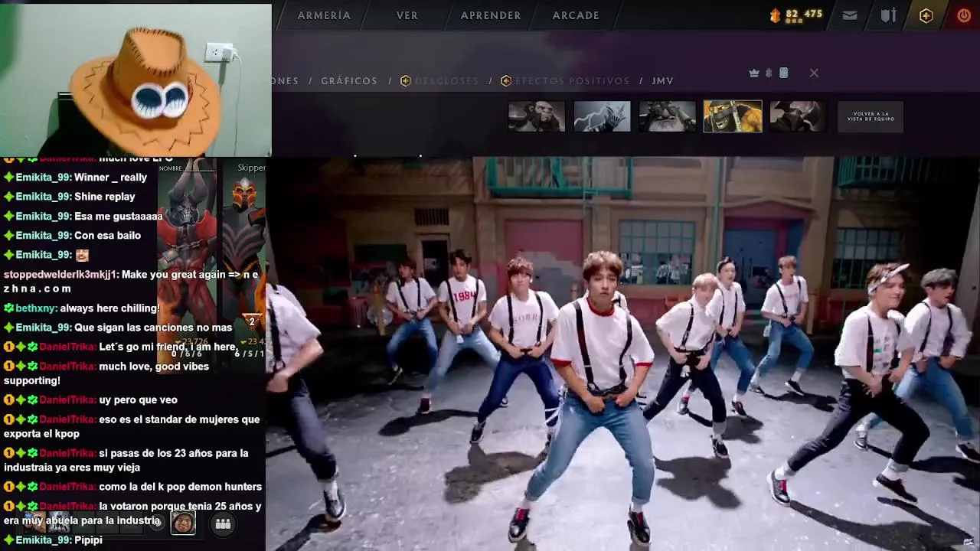
Task: Click the emote image in Emikita_99's message
Action: tap(82, 255)
